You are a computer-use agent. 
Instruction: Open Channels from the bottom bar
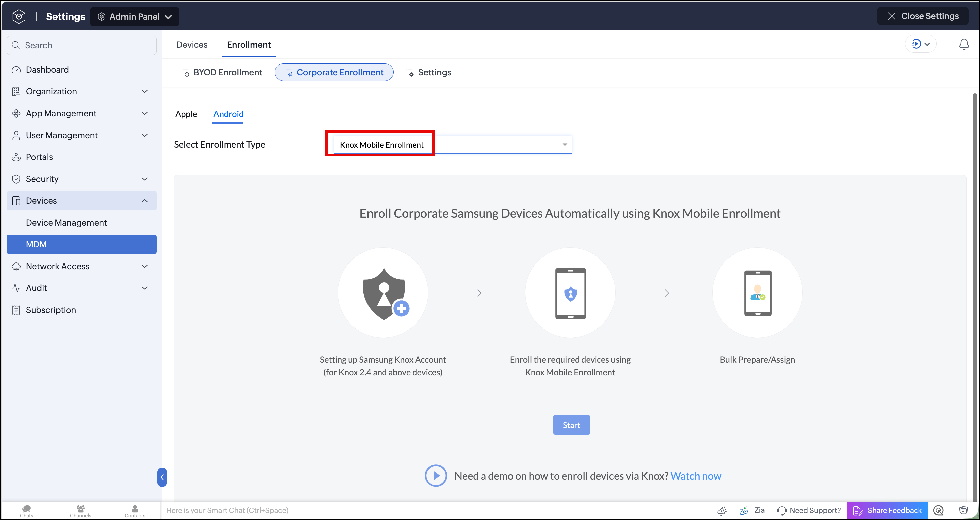81,511
